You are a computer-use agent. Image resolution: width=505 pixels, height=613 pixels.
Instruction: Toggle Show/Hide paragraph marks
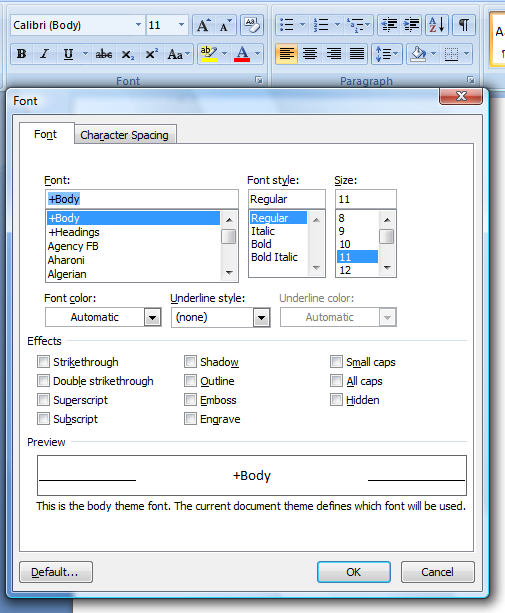click(464, 25)
